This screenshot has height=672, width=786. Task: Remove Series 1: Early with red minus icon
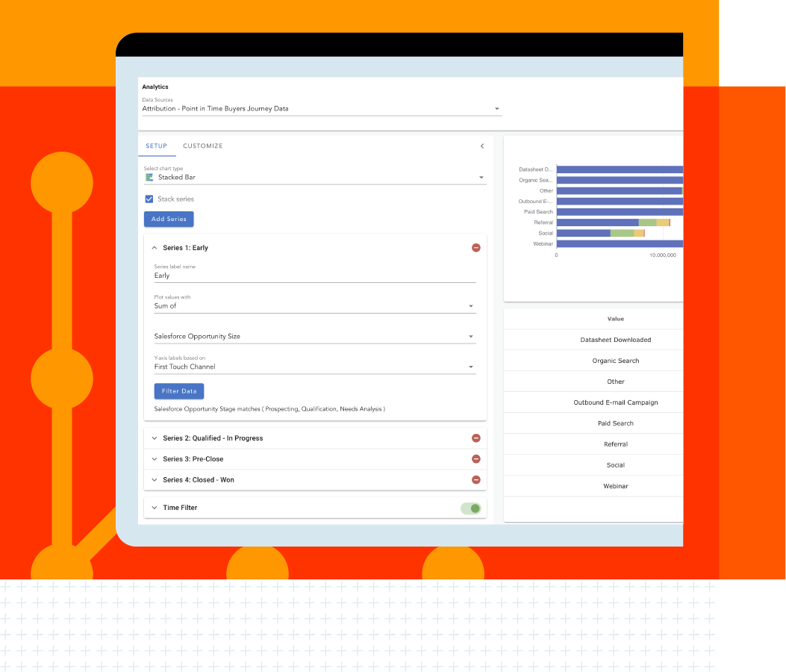click(x=476, y=248)
